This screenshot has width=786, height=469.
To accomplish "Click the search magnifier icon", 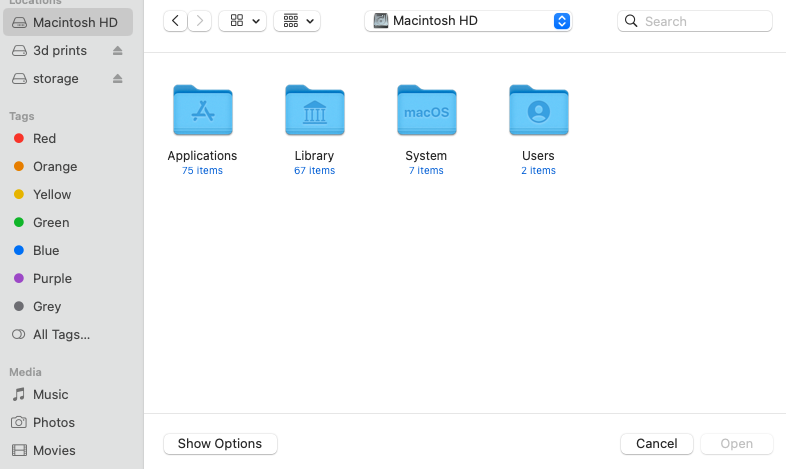I will [631, 21].
